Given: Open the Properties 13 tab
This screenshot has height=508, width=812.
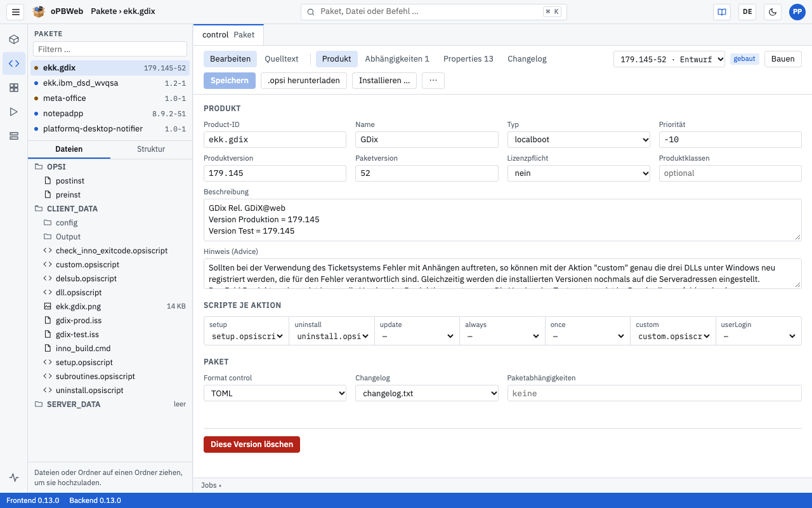Looking at the screenshot, I should [468, 59].
